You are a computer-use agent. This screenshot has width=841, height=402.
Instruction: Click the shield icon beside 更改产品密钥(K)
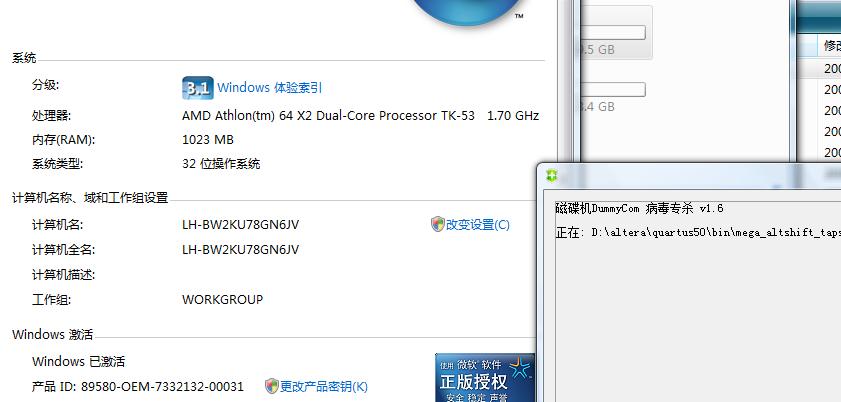click(272, 386)
